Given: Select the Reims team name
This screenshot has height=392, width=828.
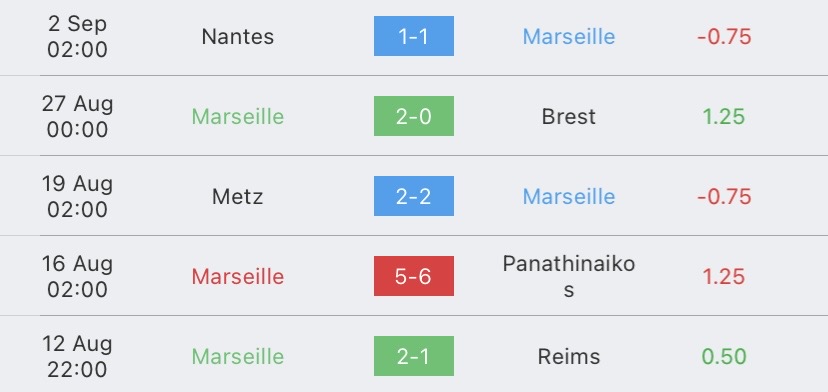Looking at the screenshot, I should click(569, 357).
